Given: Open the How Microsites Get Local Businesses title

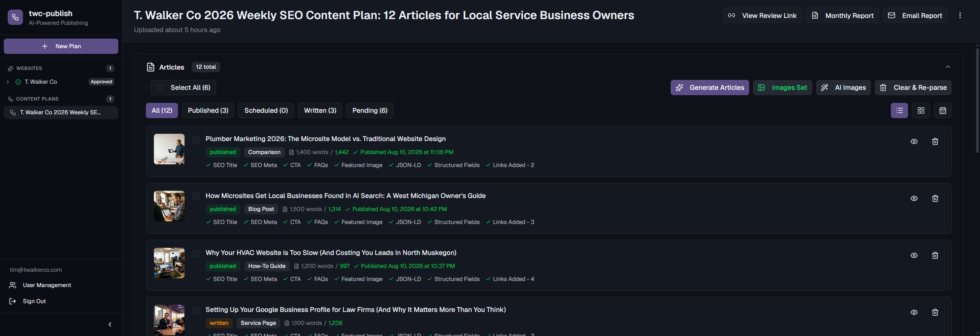Looking at the screenshot, I should tap(346, 196).
